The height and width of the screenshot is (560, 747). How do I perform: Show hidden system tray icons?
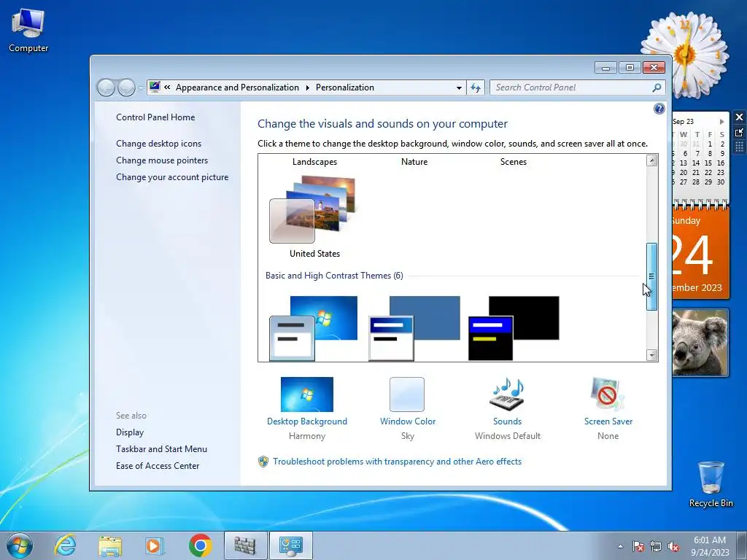(620, 546)
